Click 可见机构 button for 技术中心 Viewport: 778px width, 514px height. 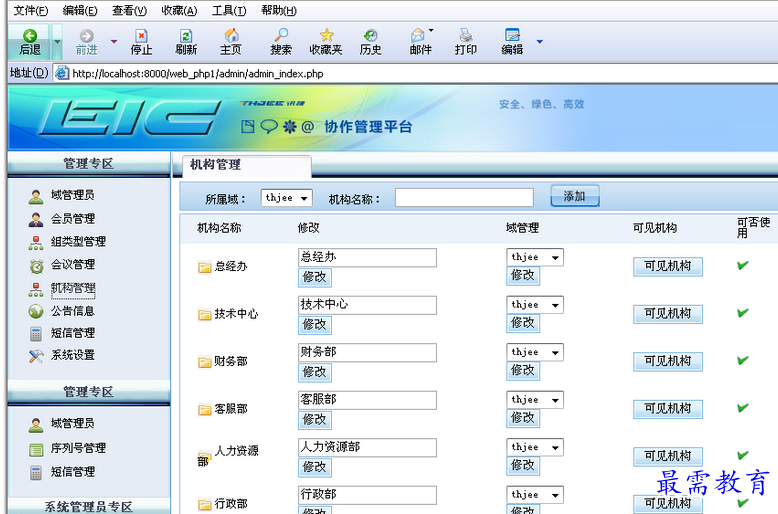[667, 314]
